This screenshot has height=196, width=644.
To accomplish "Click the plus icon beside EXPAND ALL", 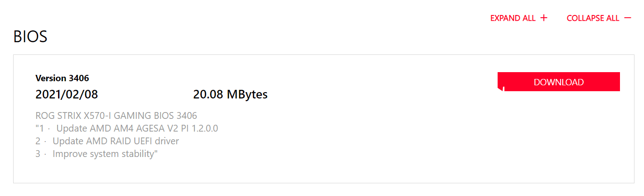I will tap(544, 18).
